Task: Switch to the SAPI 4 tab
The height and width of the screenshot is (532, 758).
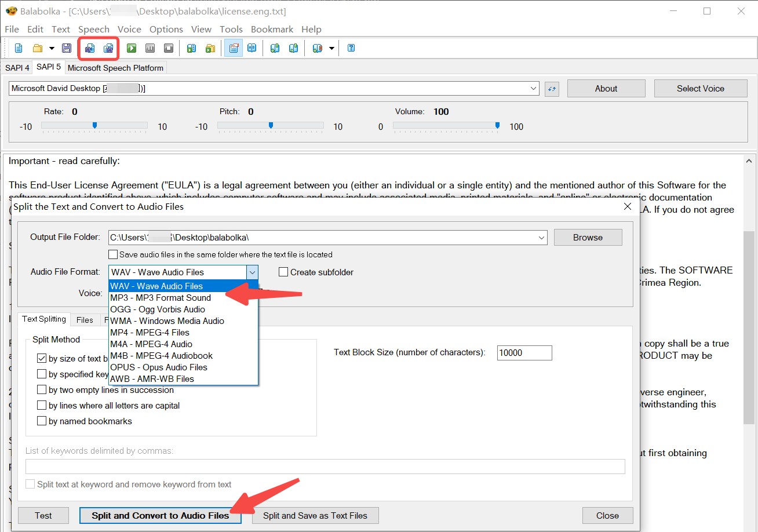Action: [17, 68]
